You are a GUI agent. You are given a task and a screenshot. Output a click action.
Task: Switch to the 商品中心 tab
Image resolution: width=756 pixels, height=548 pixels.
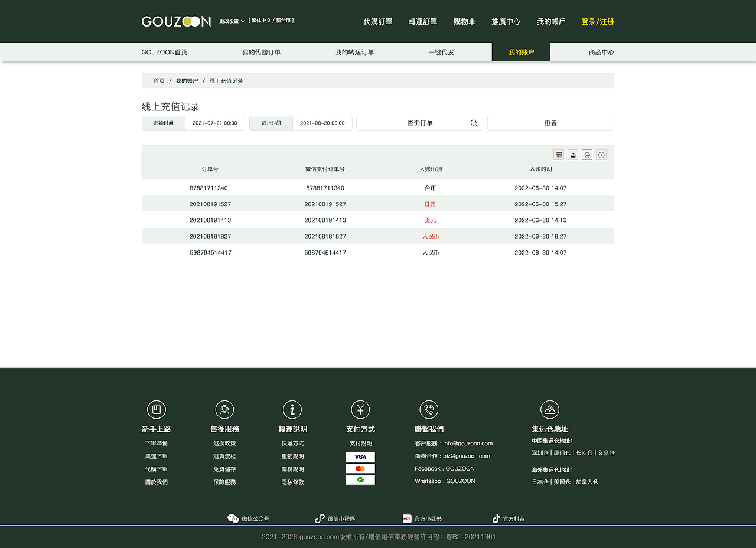click(x=601, y=52)
